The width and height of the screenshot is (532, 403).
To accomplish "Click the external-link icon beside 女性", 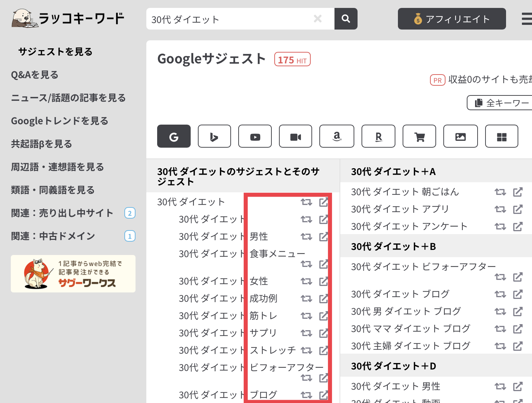I will pyautogui.click(x=324, y=281).
